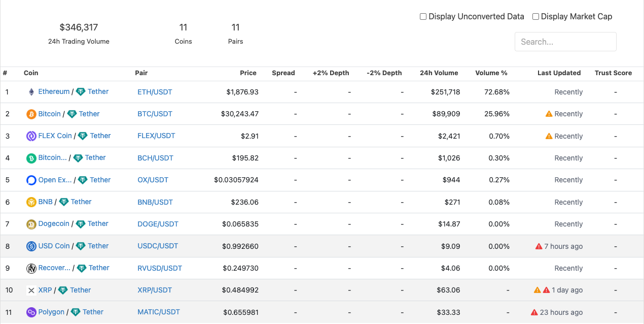Sort by the Spread column header
644x324 pixels.
[283, 73]
